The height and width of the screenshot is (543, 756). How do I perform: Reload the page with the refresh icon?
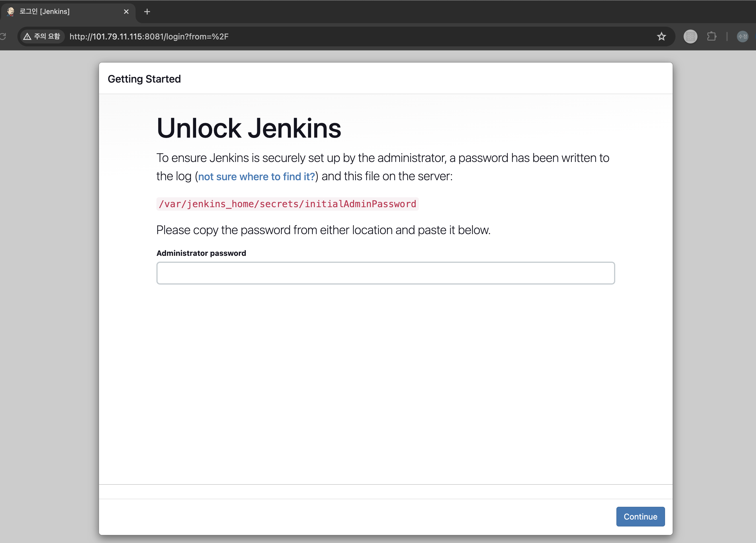pos(3,36)
